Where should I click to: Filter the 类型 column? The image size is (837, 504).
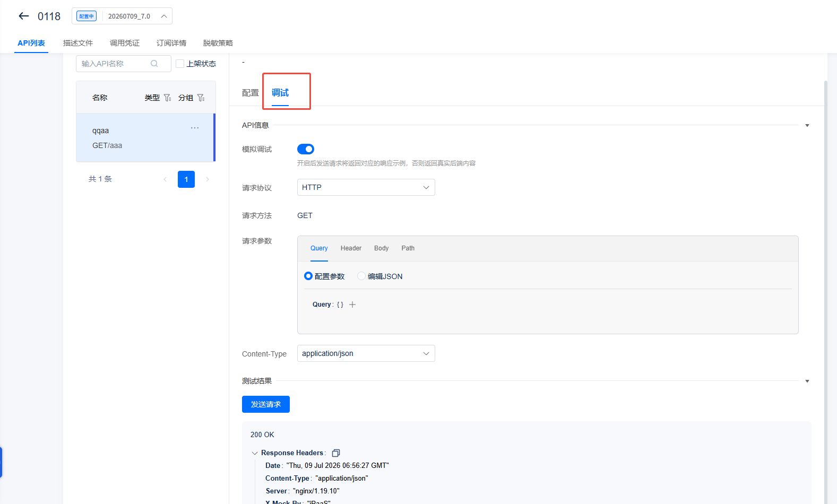coord(167,98)
